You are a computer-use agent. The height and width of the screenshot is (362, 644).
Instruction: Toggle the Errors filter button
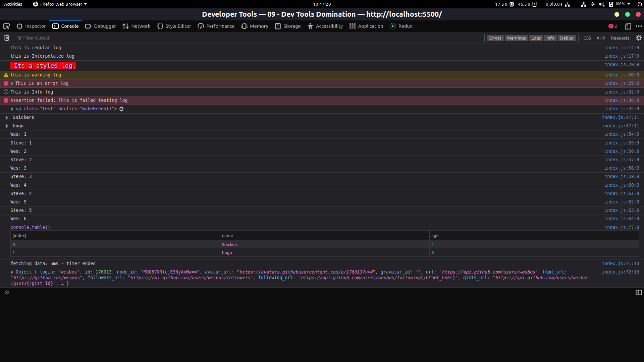pyautogui.click(x=495, y=38)
